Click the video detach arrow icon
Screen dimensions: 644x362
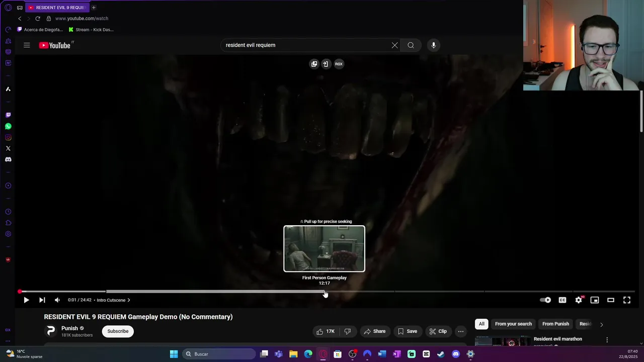tap(326, 64)
